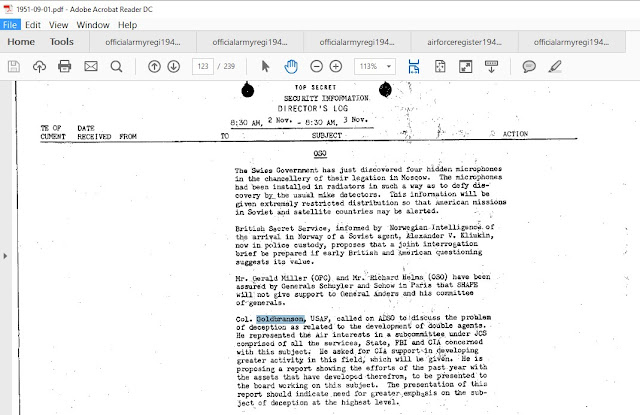Viewport: 640px width, 415px height.
Task: Zoom out with the minus button
Action: 316,66
